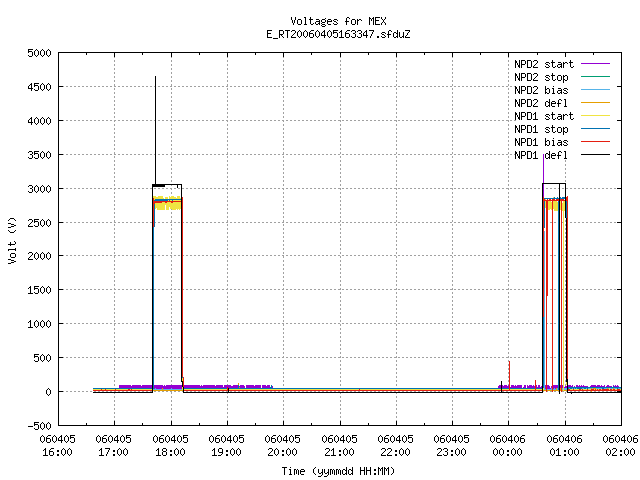Click the 060406 01:00 x-axis label
Image resolution: width=640 pixels, height=480 pixels.
coord(564,446)
